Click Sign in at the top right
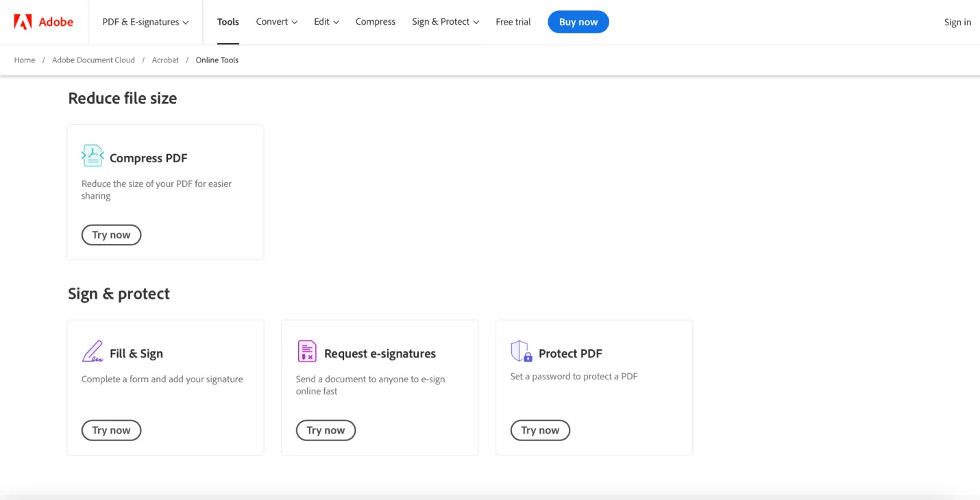The image size is (980, 500). [x=957, y=22]
